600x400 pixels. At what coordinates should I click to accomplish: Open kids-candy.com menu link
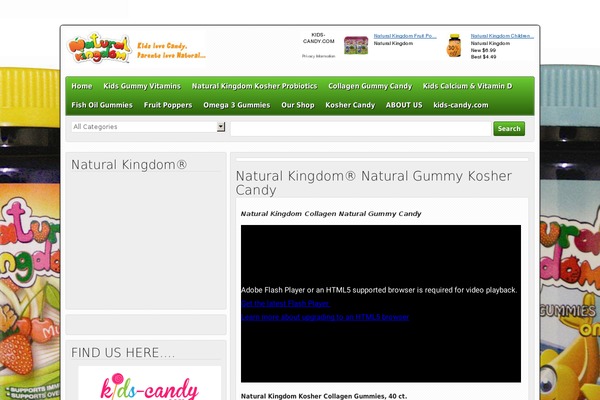click(x=461, y=105)
